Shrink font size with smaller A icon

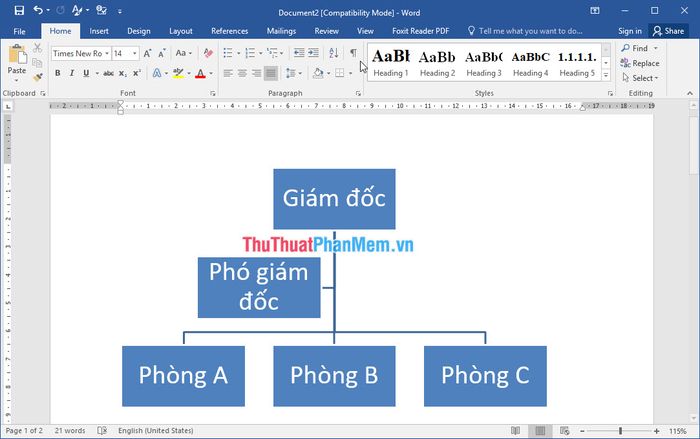[x=162, y=54]
